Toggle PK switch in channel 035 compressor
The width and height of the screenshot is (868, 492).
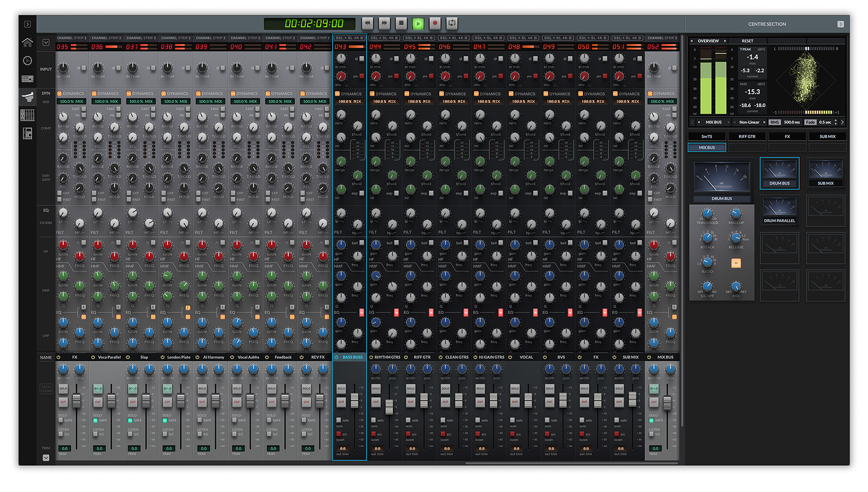83,115
